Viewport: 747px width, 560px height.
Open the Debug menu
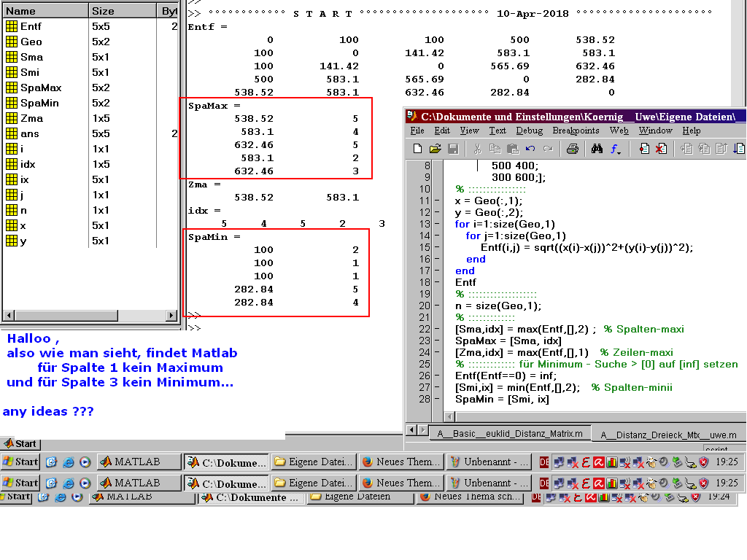click(529, 131)
